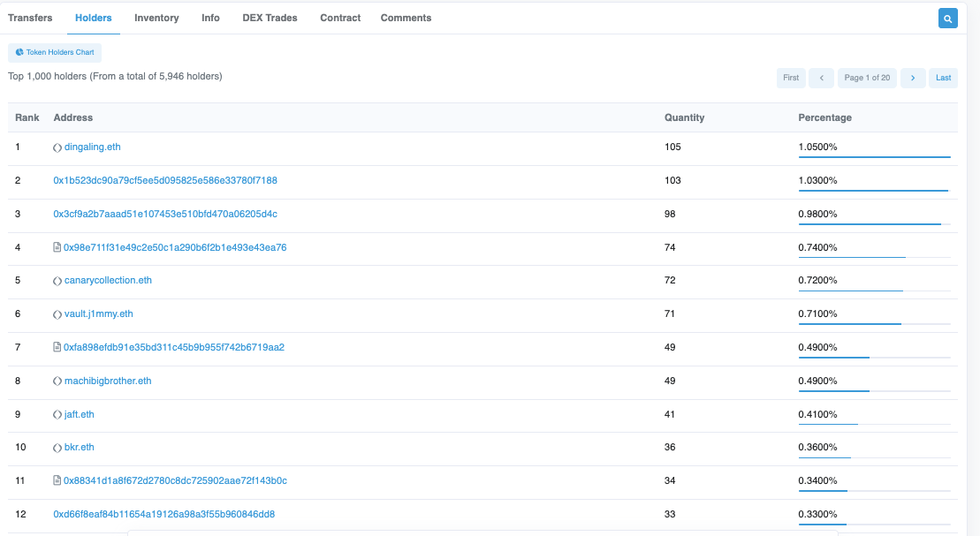Click the contract icon beside 0xfa898efdb91e35bd address
The width and height of the screenshot is (980, 536).
coord(55,347)
